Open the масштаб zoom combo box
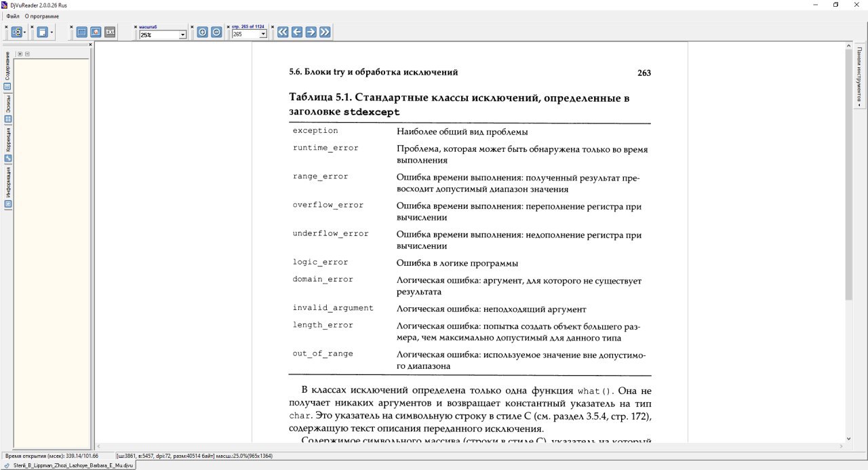This screenshot has height=470, width=868. (x=162, y=35)
